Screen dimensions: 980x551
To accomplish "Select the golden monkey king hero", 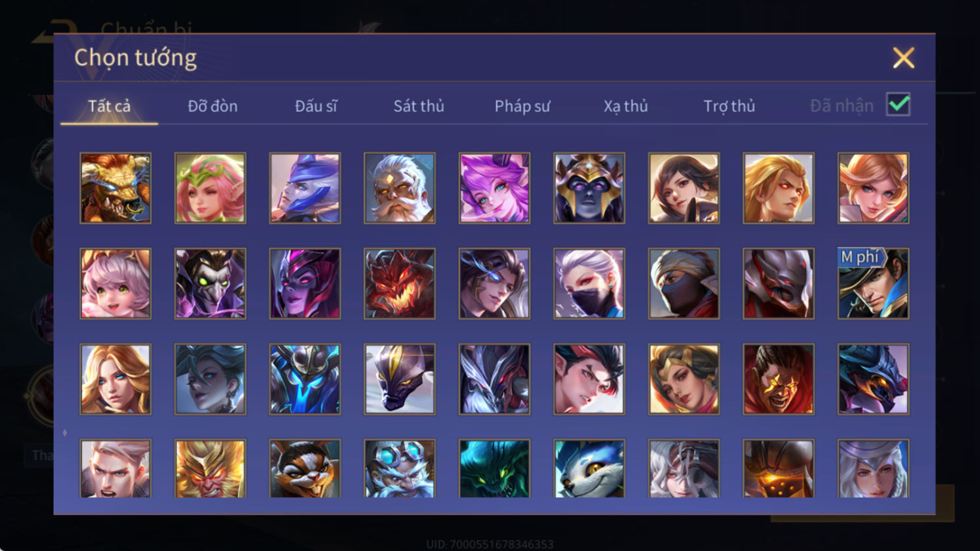I will tap(210, 468).
